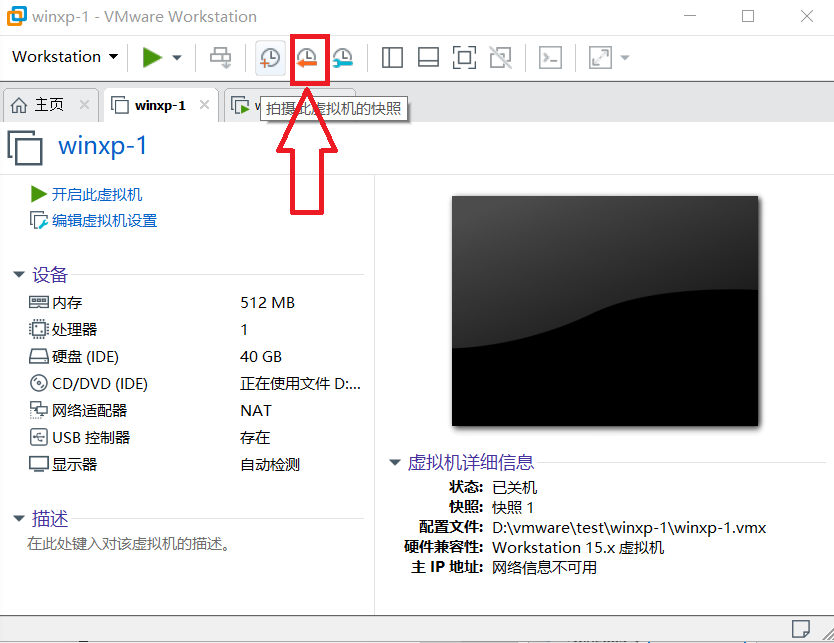Toggle library sidebar panel icon
The height and width of the screenshot is (643, 834).
coord(392,57)
